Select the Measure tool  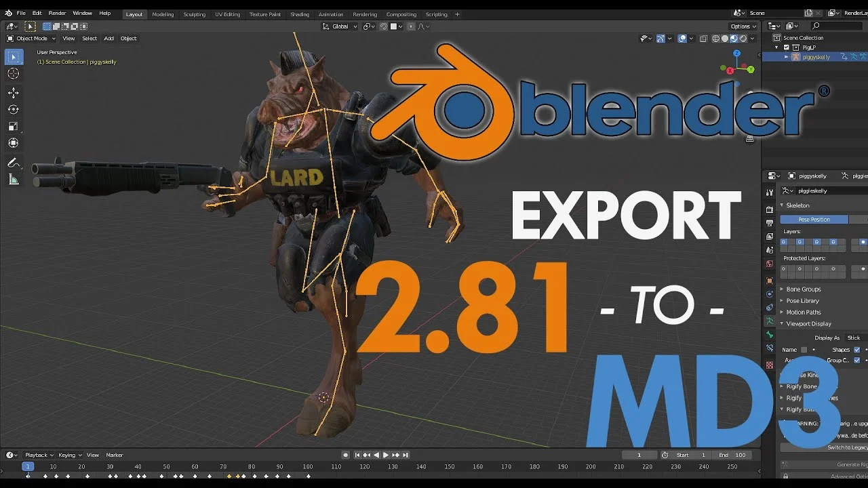[13, 180]
